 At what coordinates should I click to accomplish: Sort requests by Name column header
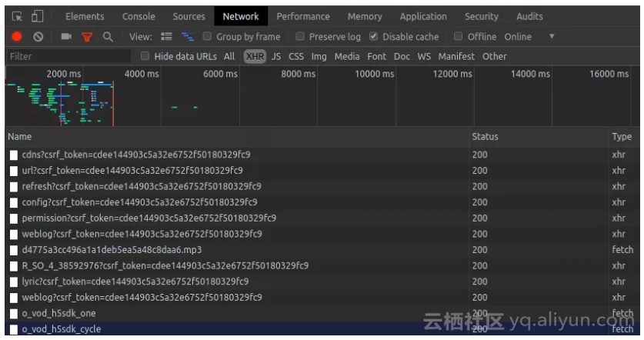click(x=236, y=137)
